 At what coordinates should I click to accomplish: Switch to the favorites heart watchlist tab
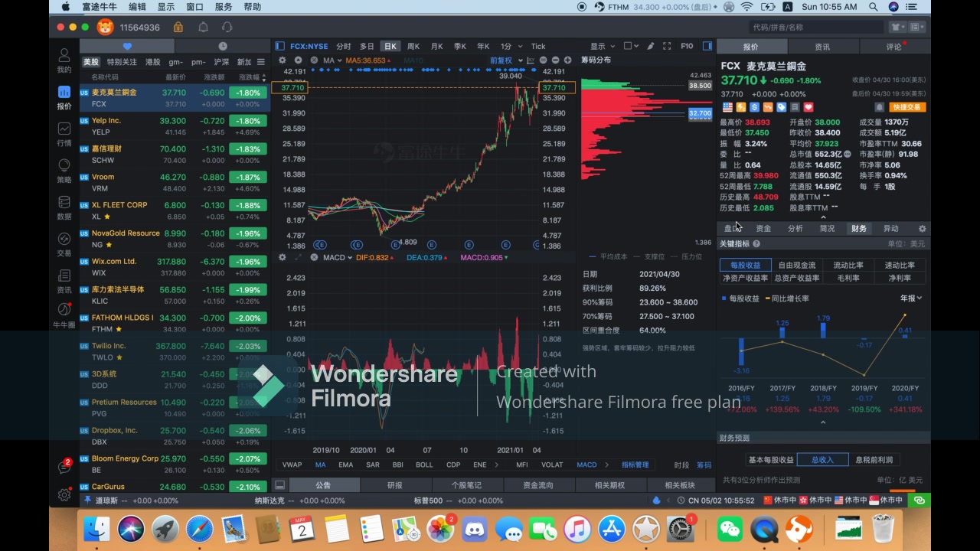pyautogui.click(x=127, y=46)
